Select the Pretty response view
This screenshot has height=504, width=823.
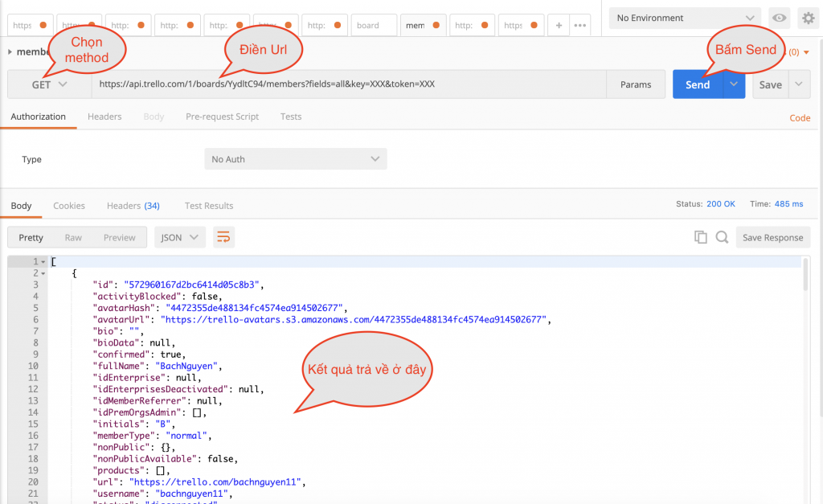pyautogui.click(x=31, y=237)
